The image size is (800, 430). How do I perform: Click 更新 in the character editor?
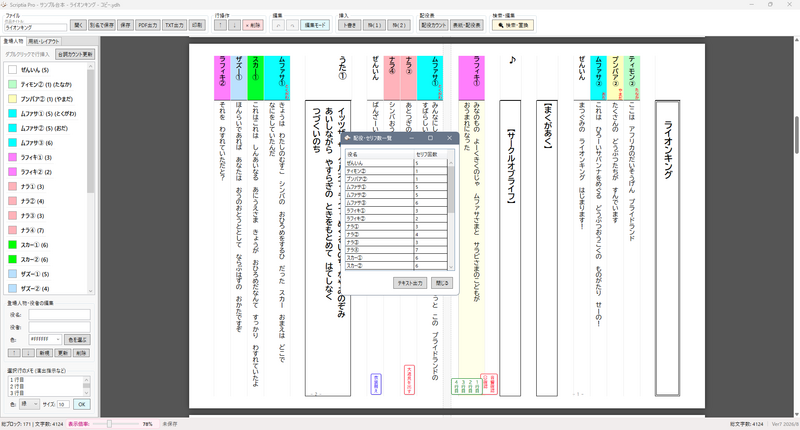[x=63, y=353]
